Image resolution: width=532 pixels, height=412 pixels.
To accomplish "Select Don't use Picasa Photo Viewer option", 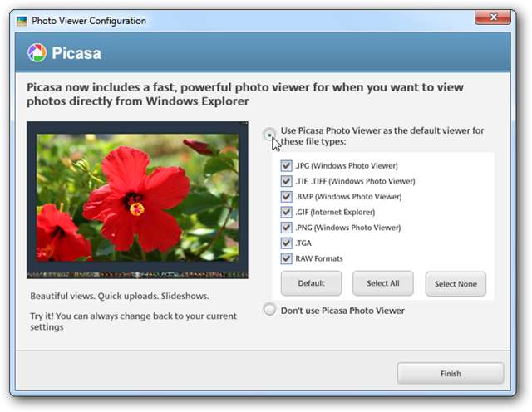I will (269, 309).
